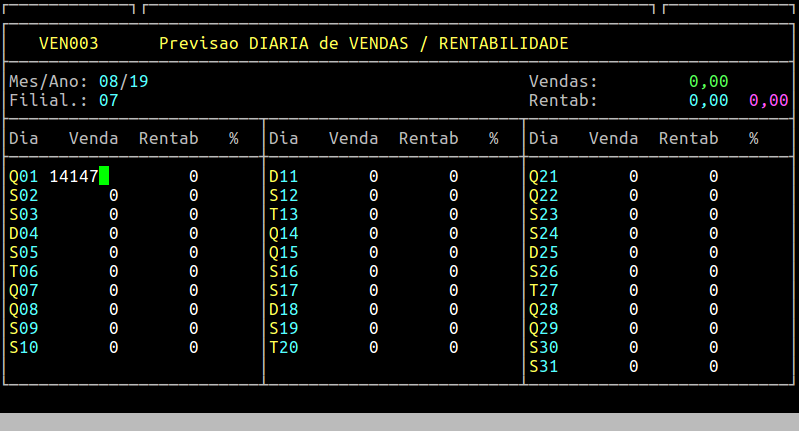Click the VEN003 screen code
This screenshot has width=799, height=431.
[68, 44]
